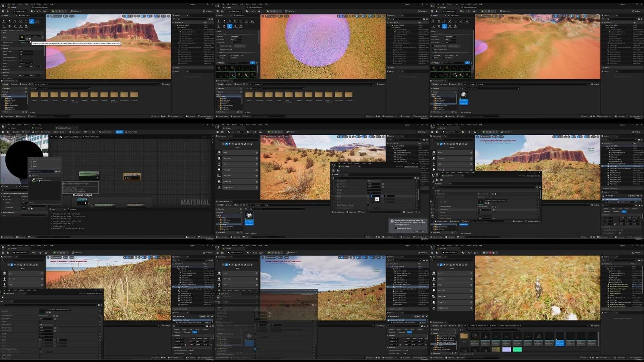Open Selection Mode dropdown above the desert shrubs viewport
Image resolution: width=644 pixels, height=362 pixels.
(x=235, y=132)
